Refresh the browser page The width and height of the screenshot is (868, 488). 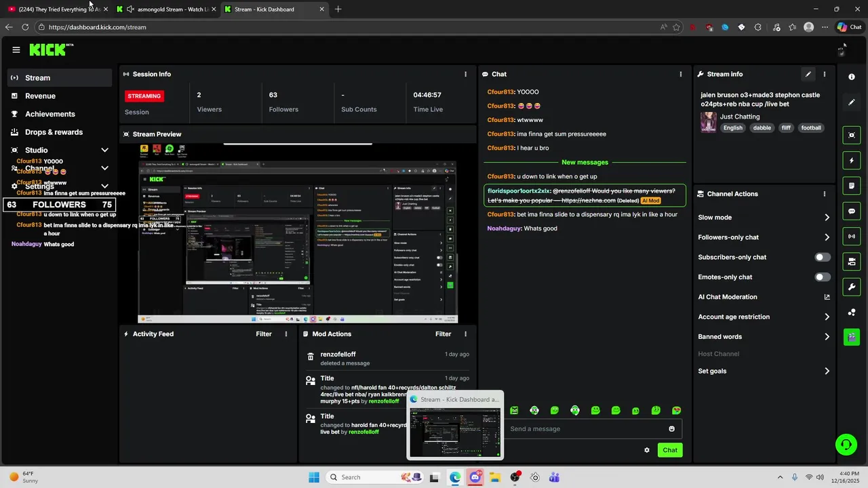pyautogui.click(x=25, y=27)
